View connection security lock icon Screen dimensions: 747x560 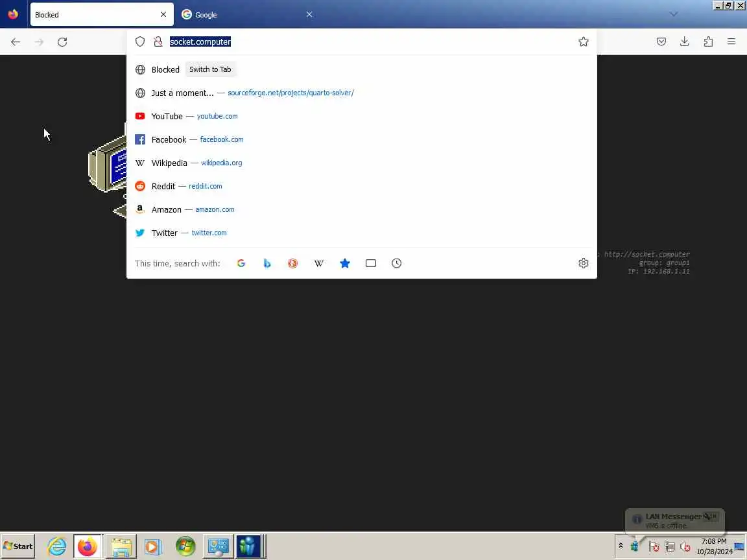(158, 41)
